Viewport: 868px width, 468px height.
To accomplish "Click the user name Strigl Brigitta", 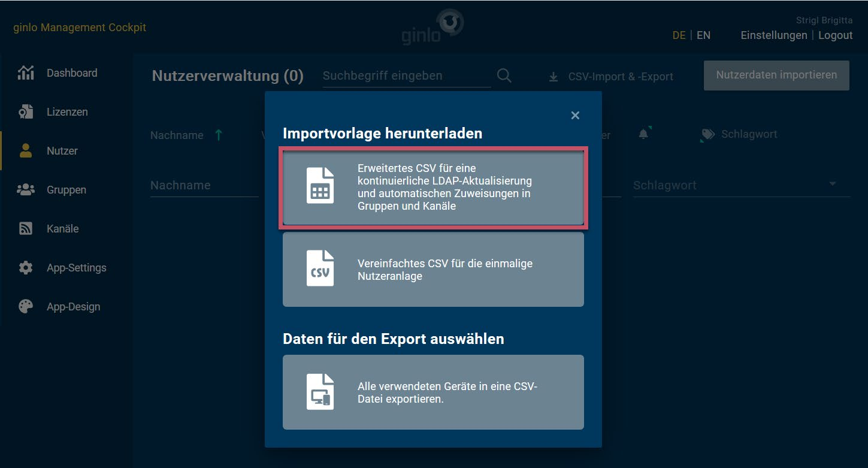I will coord(824,20).
